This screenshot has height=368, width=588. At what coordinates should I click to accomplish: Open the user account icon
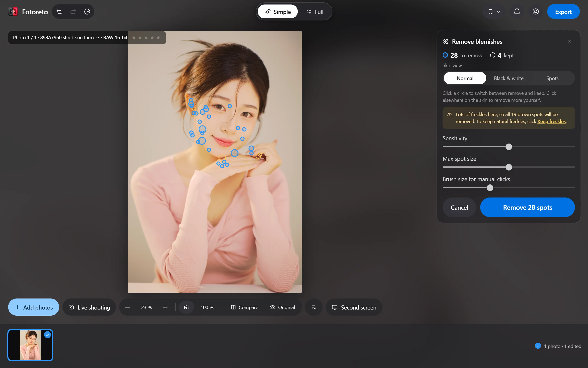point(536,12)
